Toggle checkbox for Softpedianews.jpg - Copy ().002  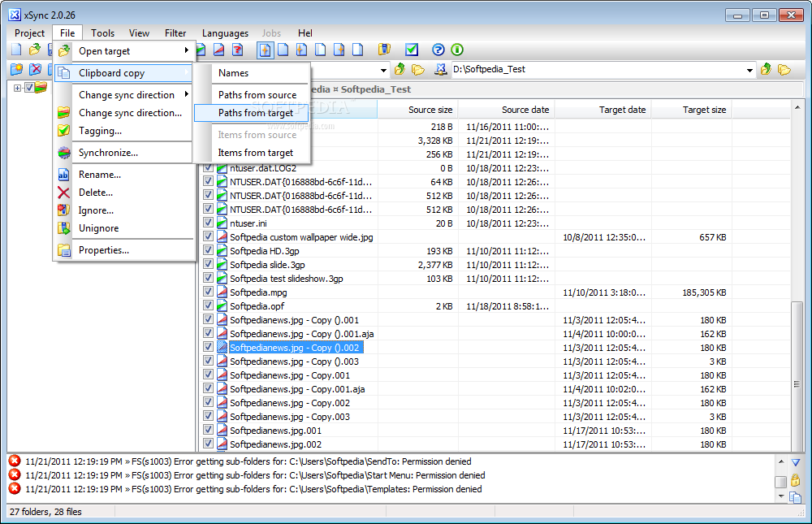208,347
